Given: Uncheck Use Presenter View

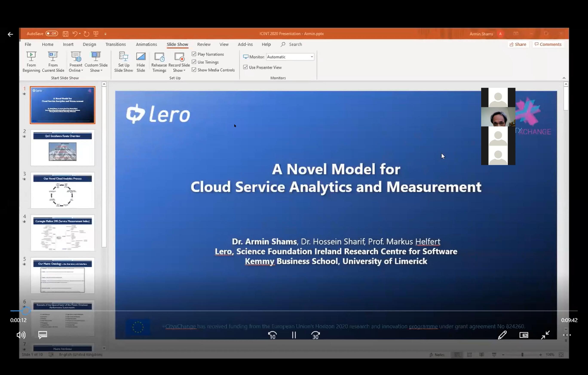Looking at the screenshot, I should coord(245,67).
